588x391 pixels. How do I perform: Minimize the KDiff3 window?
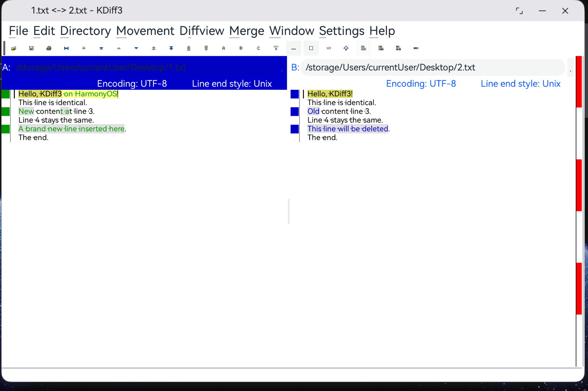click(x=542, y=11)
